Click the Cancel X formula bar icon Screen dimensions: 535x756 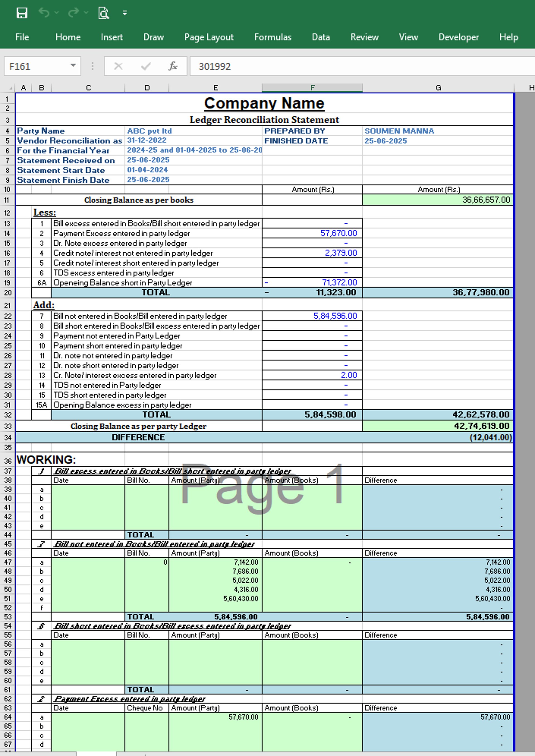[x=118, y=66]
